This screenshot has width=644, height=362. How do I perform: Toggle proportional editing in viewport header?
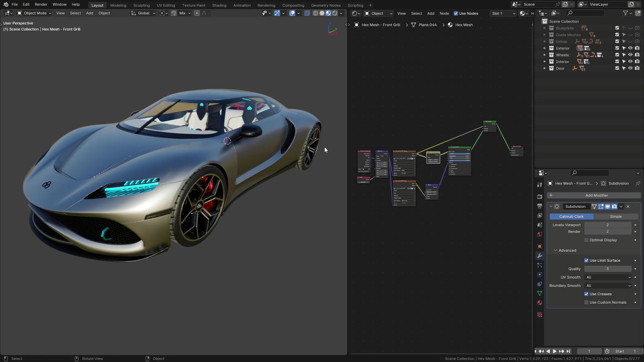coord(197,13)
